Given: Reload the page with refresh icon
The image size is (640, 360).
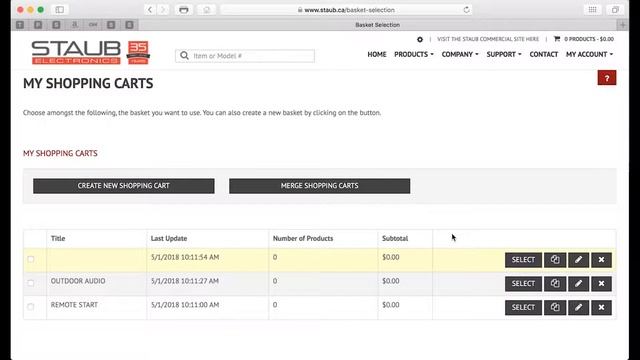Looking at the screenshot, I should point(466,10).
